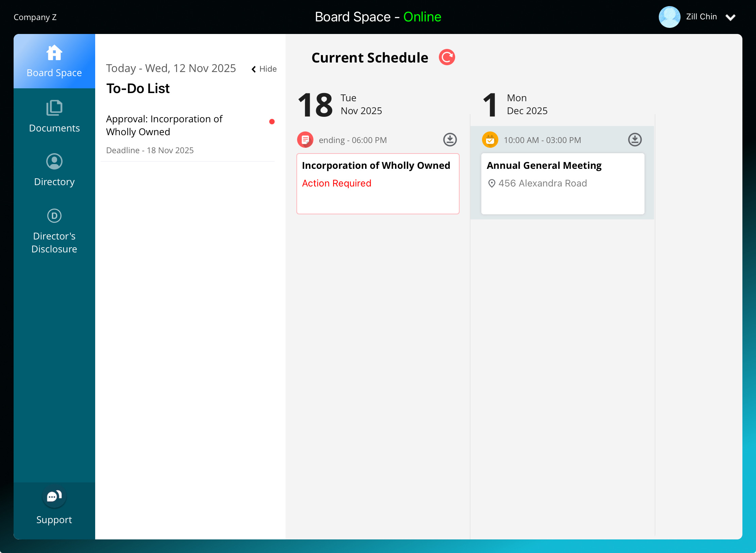Open Director's Disclosure icon
Screen dimensions: 756x553
click(x=54, y=216)
